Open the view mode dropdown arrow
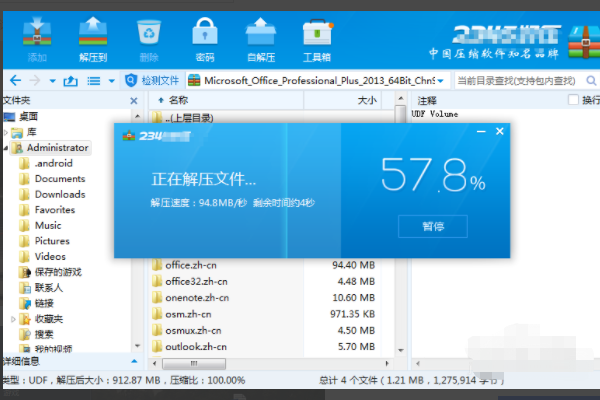600x400 pixels. coord(111,81)
